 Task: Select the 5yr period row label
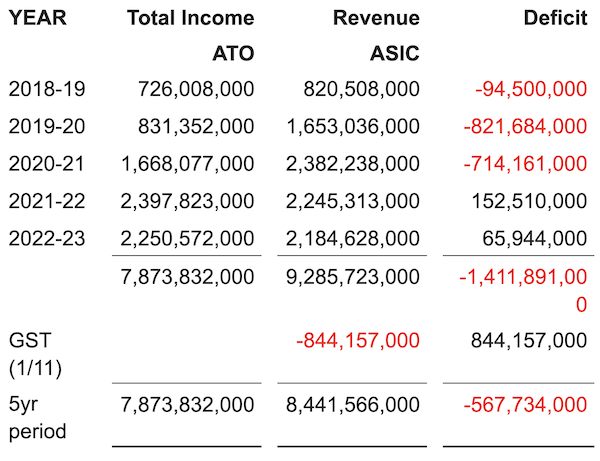[35, 417]
